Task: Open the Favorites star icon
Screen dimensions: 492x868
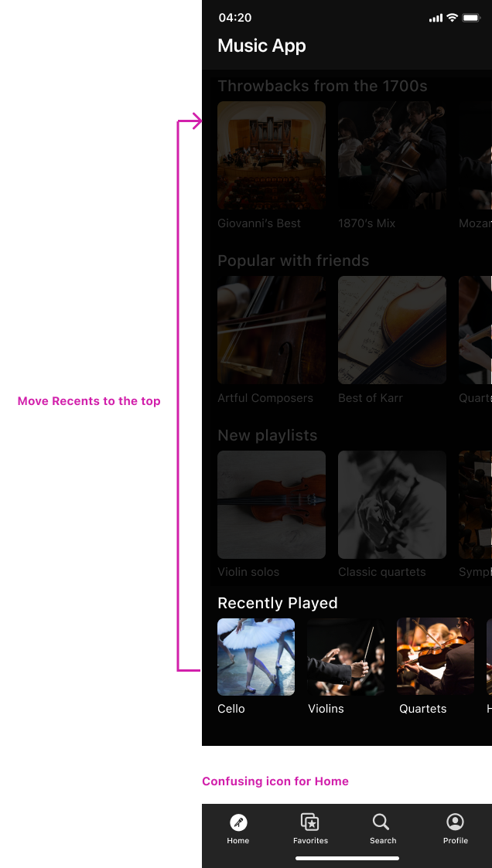Action: 310,822
